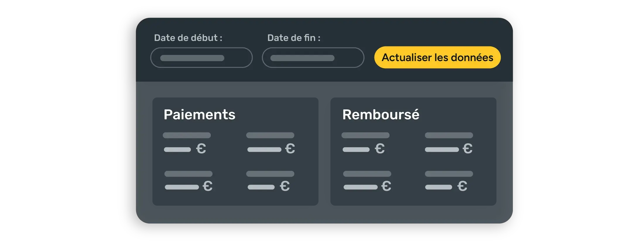Click the Date de fin label

pyautogui.click(x=294, y=38)
